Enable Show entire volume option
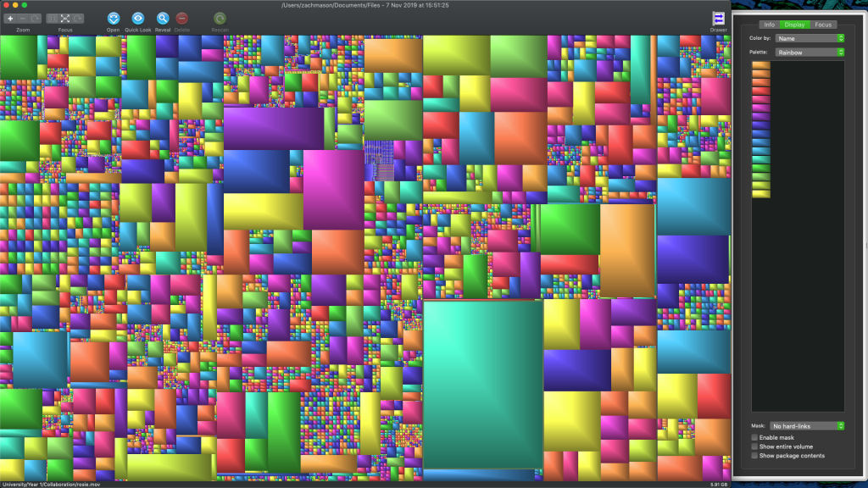 coord(754,446)
